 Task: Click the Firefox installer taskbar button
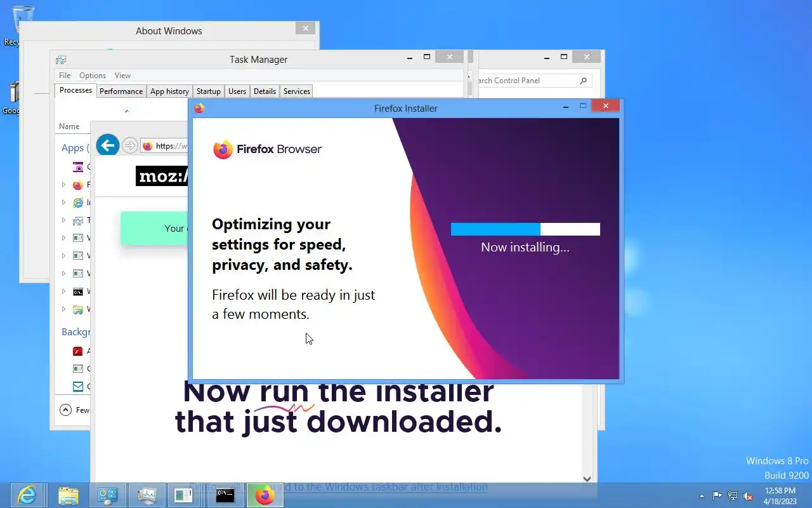(x=265, y=495)
